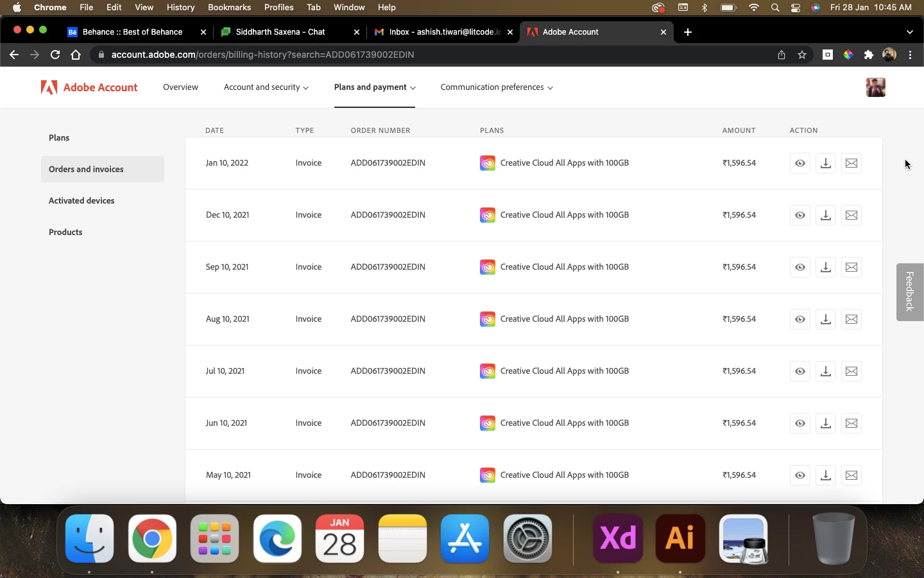Download the Jan 10, 2022 invoice

826,163
